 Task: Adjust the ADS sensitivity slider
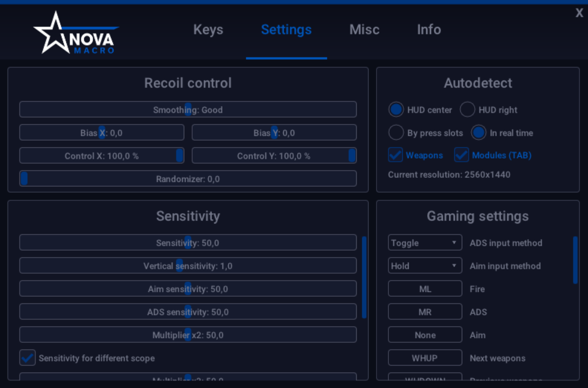pos(188,312)
